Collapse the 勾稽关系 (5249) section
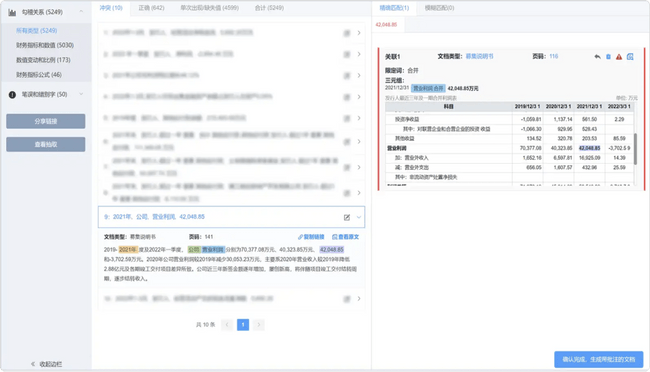 (x=81, y=12)
